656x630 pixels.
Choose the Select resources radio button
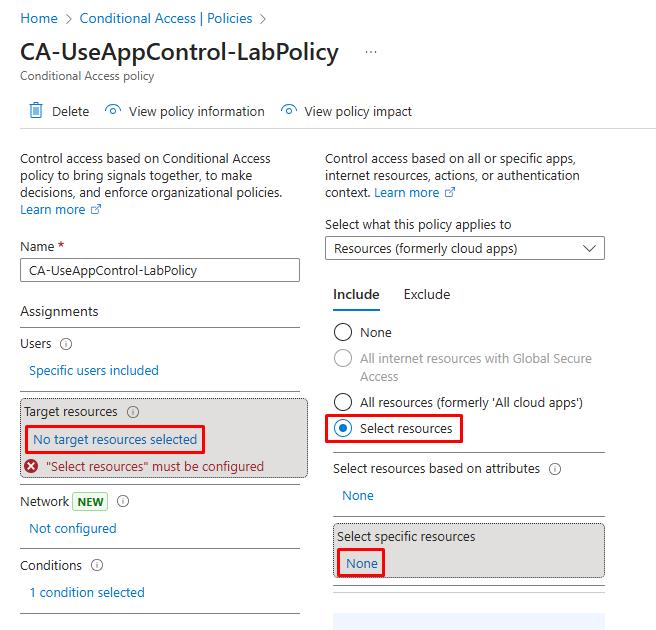click(x=343, y=429)
